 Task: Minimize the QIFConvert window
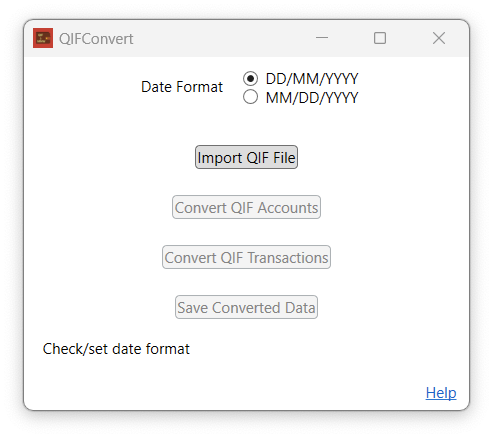click(322, 38)
